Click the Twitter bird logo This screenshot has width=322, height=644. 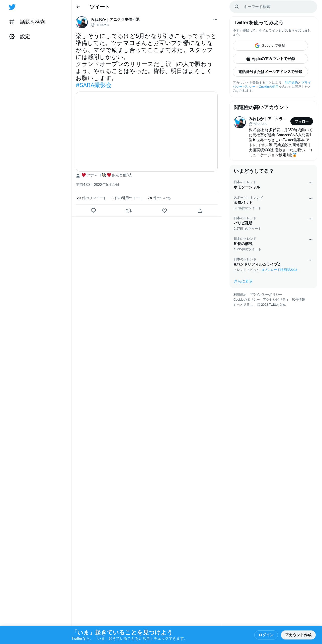pyautogui.click(x=12, y=7)
